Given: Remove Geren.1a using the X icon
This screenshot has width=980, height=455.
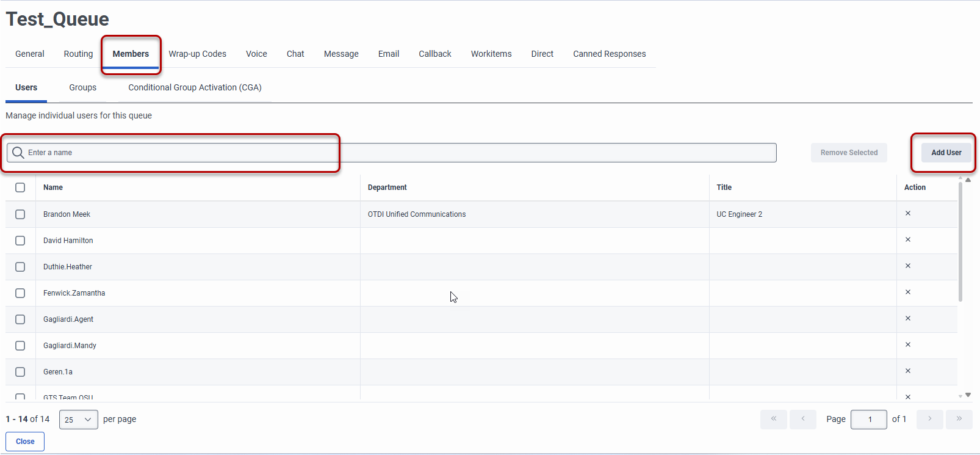Looking at the screenshot, I should 907,371.
